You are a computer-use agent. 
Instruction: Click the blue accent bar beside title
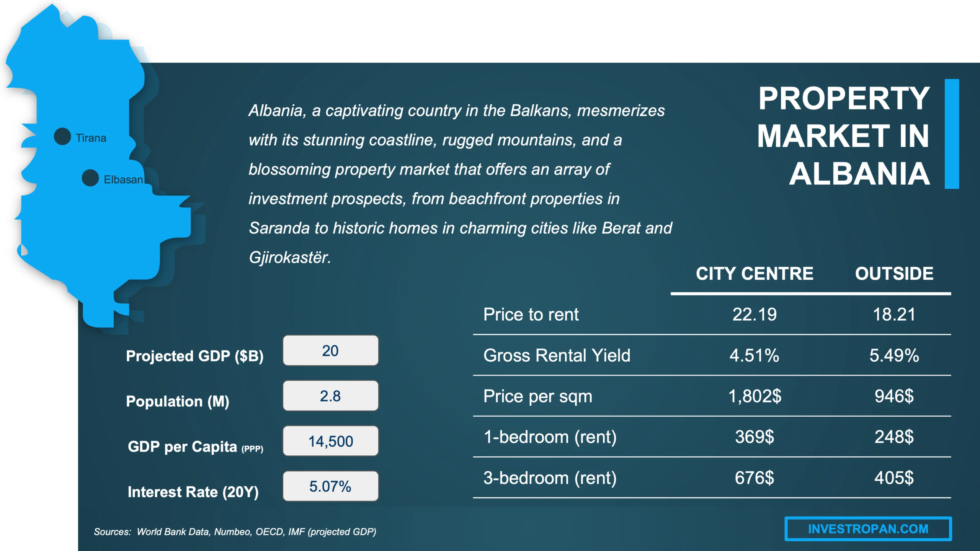tap(952, 134)
